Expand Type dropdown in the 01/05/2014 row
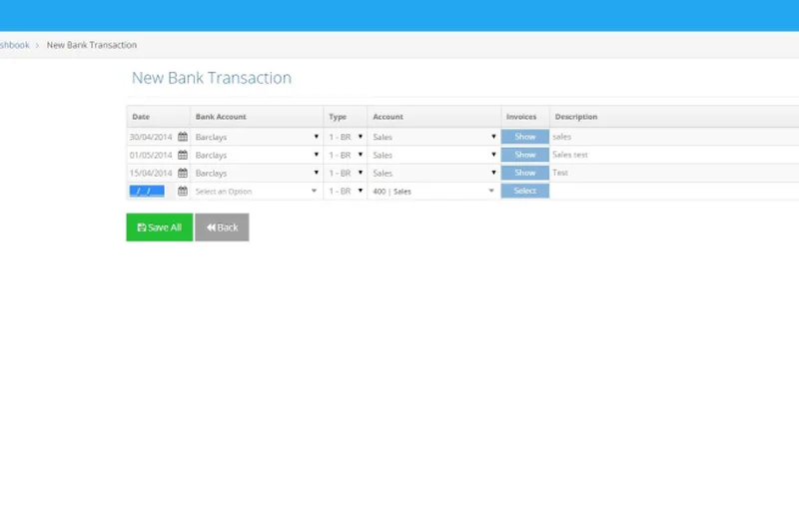799x532 pixels. click(x=346, y=155)
